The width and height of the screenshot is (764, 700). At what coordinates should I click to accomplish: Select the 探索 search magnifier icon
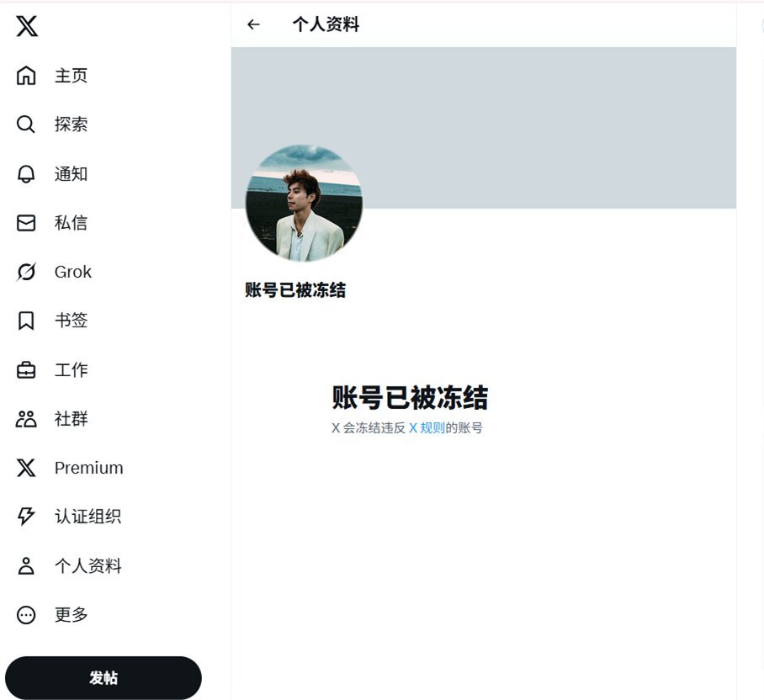tap(26, 125)
